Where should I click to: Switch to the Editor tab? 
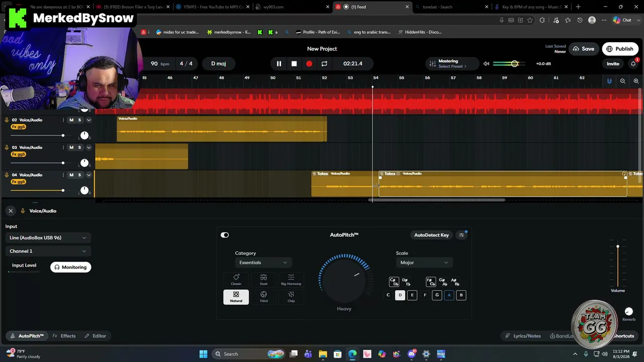(x=95, y=336)
